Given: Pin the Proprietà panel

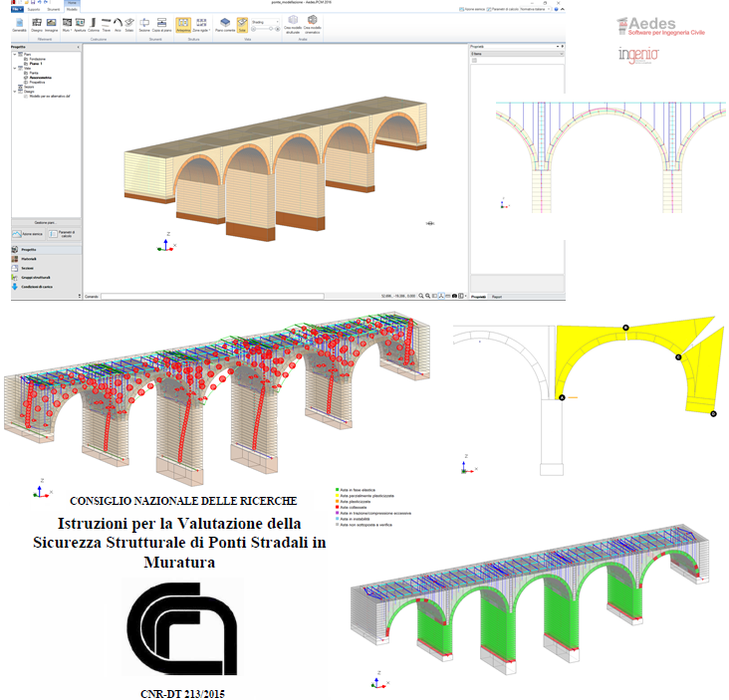Looking at the screenshot, I should tap(562, 47).
